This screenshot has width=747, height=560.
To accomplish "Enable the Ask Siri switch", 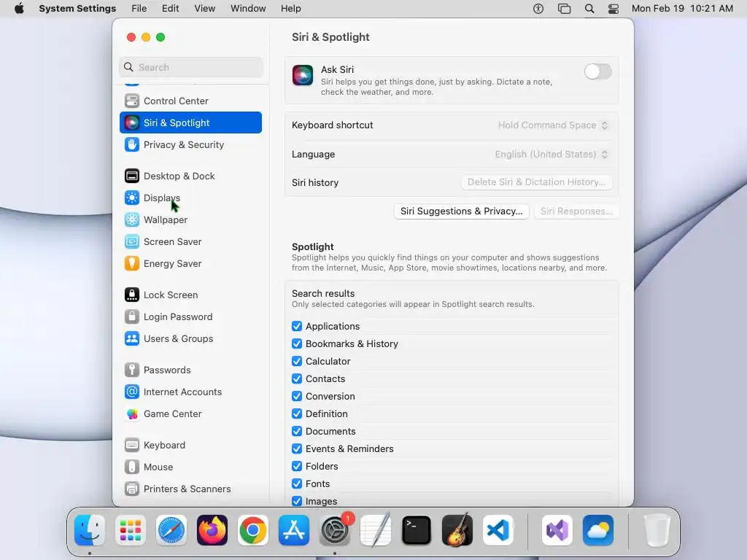I will [x=598, y=72].
